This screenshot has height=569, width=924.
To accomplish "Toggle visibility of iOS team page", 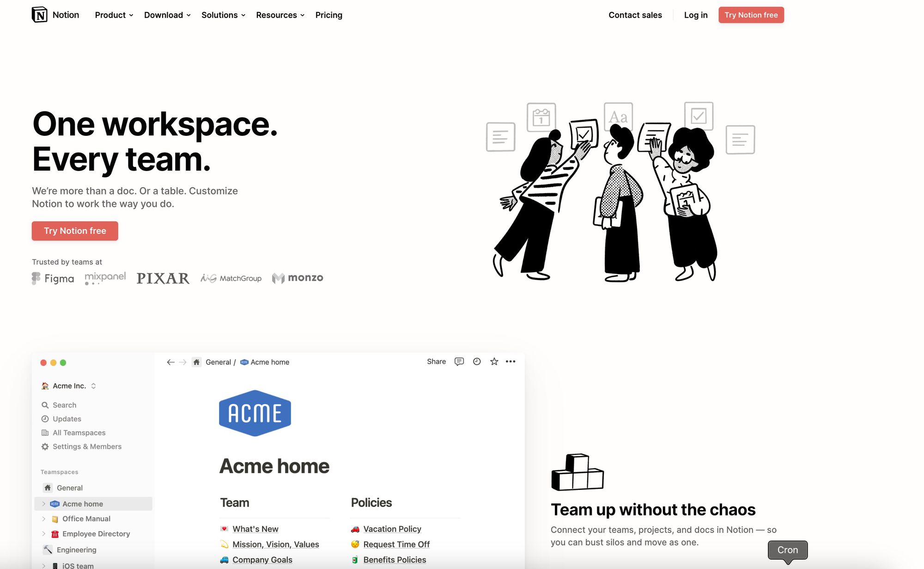I will click(x=43, y=565).
